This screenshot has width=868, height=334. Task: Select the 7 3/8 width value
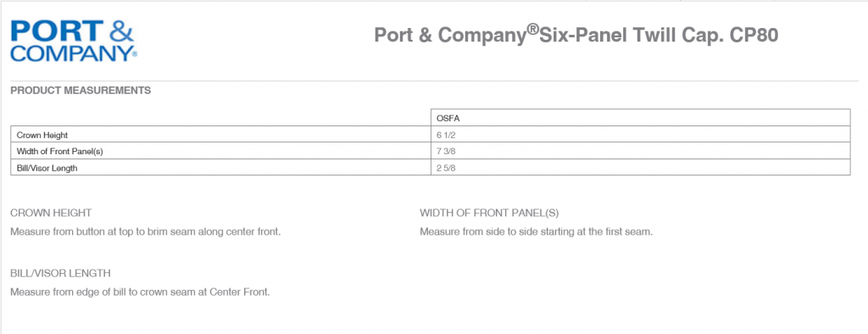446,151
